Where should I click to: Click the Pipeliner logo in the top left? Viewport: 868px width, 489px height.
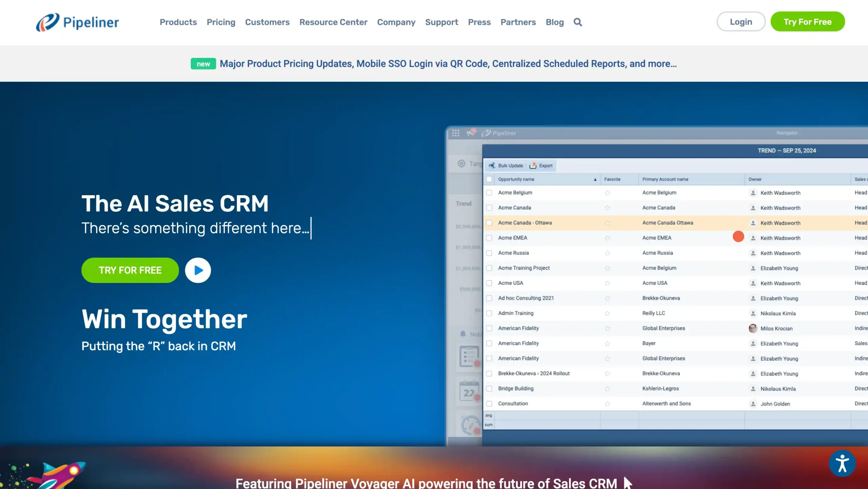tap(78, 22)
